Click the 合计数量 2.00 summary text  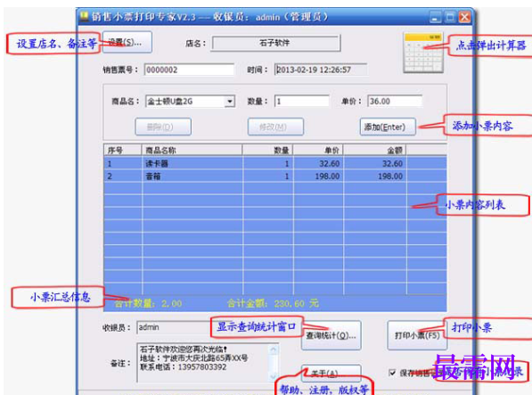point(148,303)
